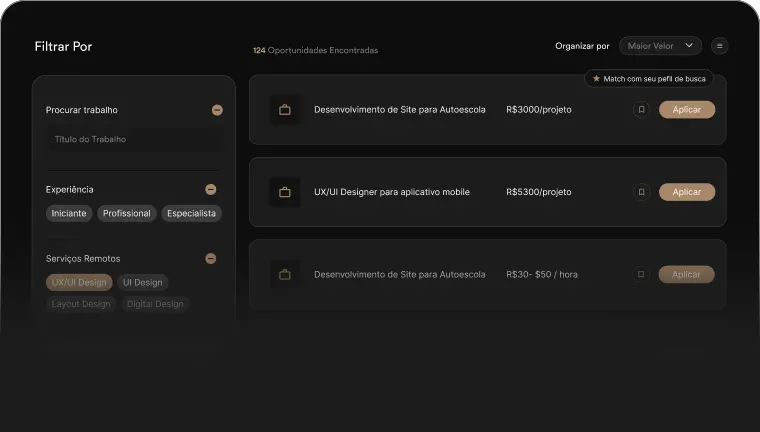Screen dimensions: 760x432
Task: Click the star Match profile badge
Action: (x=648, y=78)
